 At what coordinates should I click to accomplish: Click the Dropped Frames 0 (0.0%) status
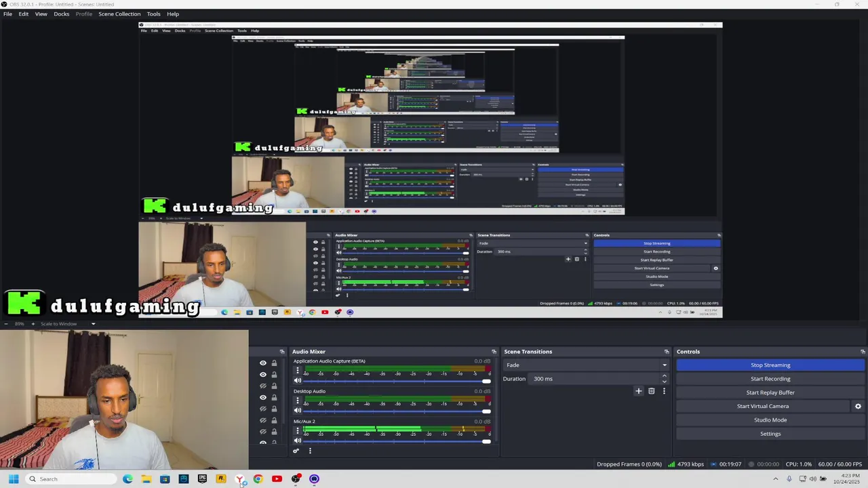(x=629, y=464)
